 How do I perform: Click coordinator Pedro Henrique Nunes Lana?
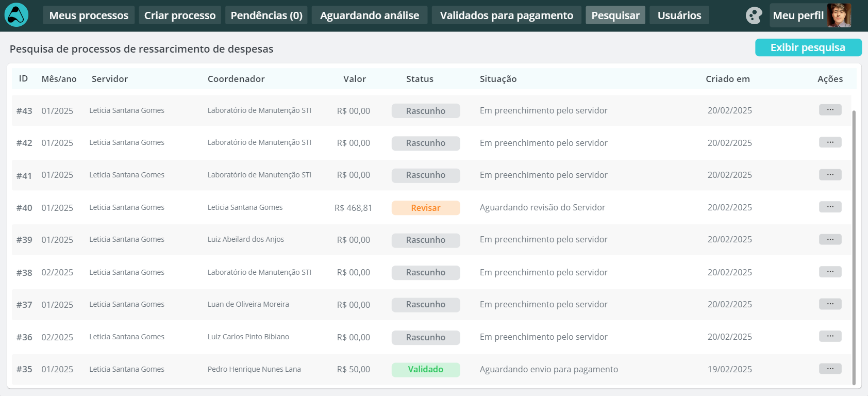[254, 369]
